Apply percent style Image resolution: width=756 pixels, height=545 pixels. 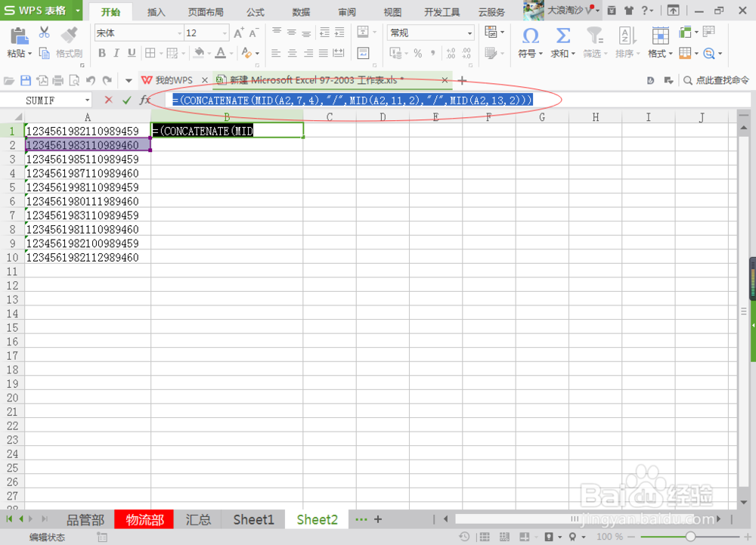point(417,53)
